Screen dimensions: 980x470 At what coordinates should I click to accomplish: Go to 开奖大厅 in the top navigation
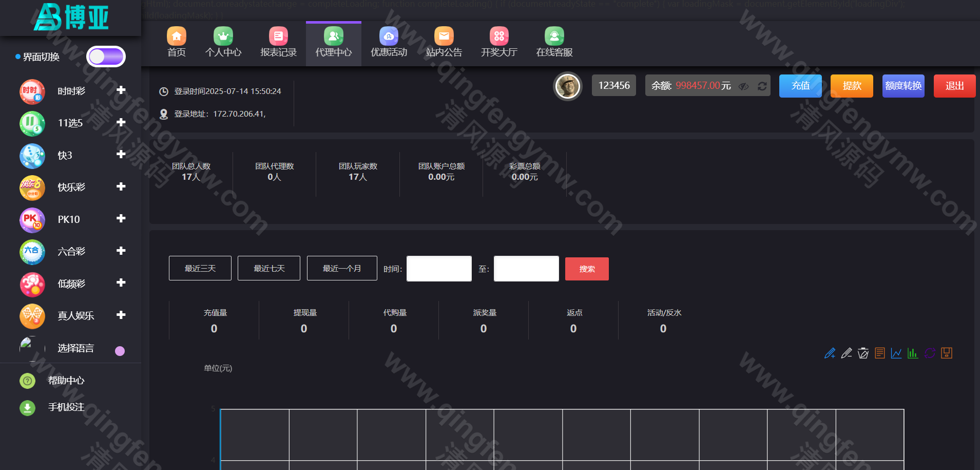coord(499,43)
